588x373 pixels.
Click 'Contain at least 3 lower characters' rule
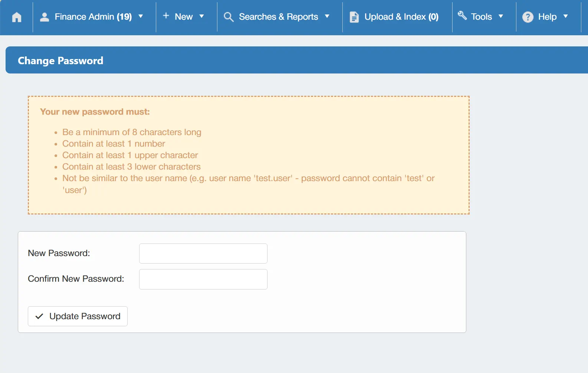coord(131,167)
